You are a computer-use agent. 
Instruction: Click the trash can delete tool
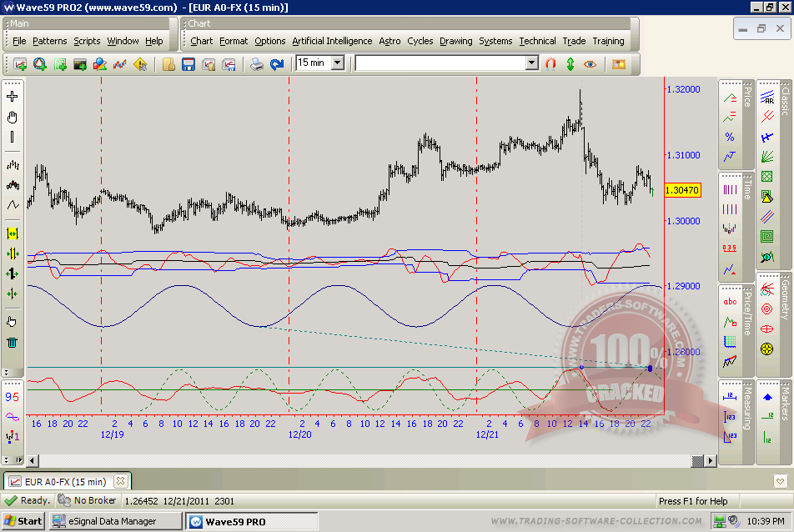coord(13,342)
